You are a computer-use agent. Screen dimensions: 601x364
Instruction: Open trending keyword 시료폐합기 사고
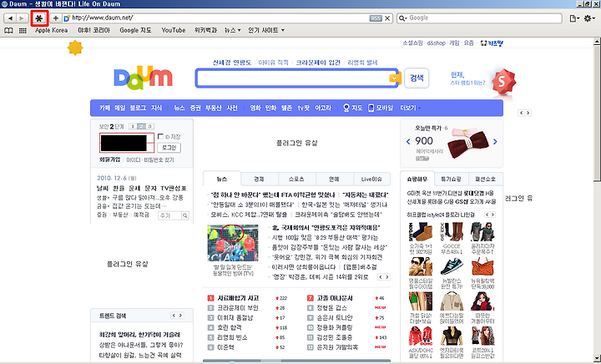click(238, 298)
